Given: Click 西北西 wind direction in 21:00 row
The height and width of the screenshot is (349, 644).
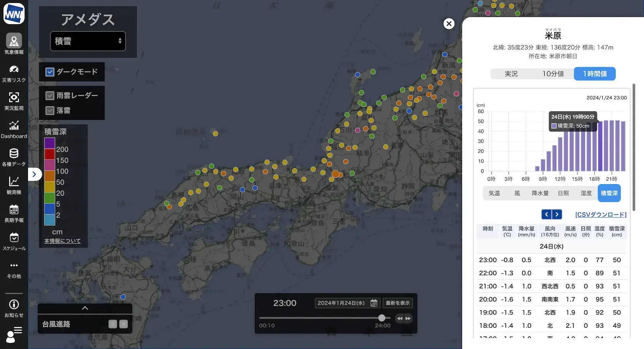Looking at the screenshot, I should (x=550, y=286).
